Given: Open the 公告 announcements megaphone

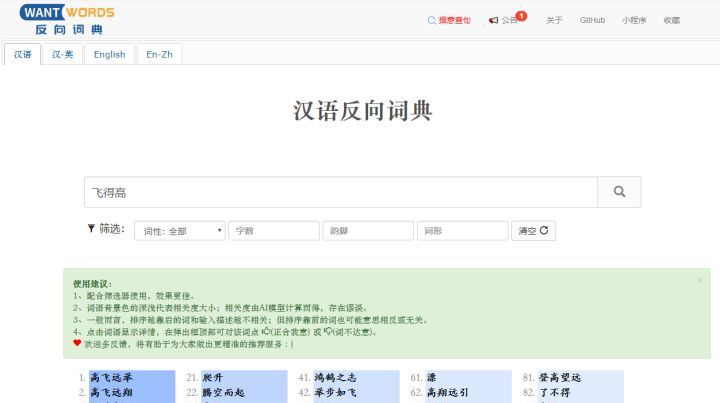Looking at the screenshot, I should [x=503, y=20].
